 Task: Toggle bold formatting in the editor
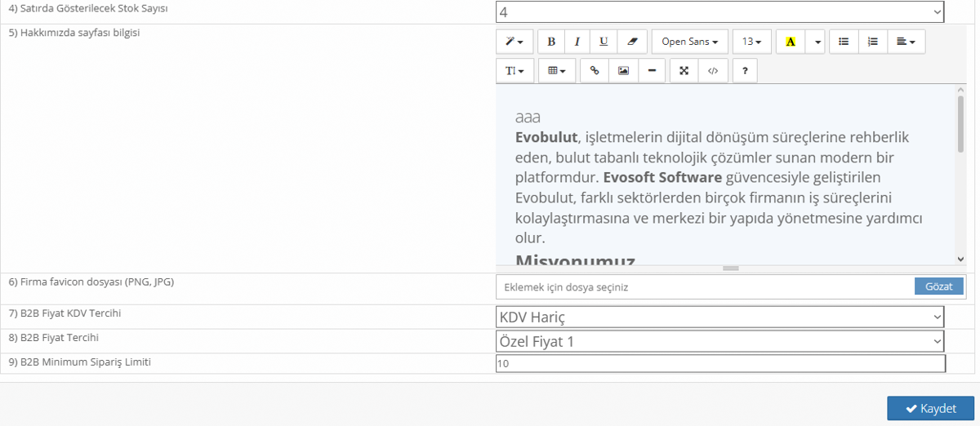coord(551,42)
